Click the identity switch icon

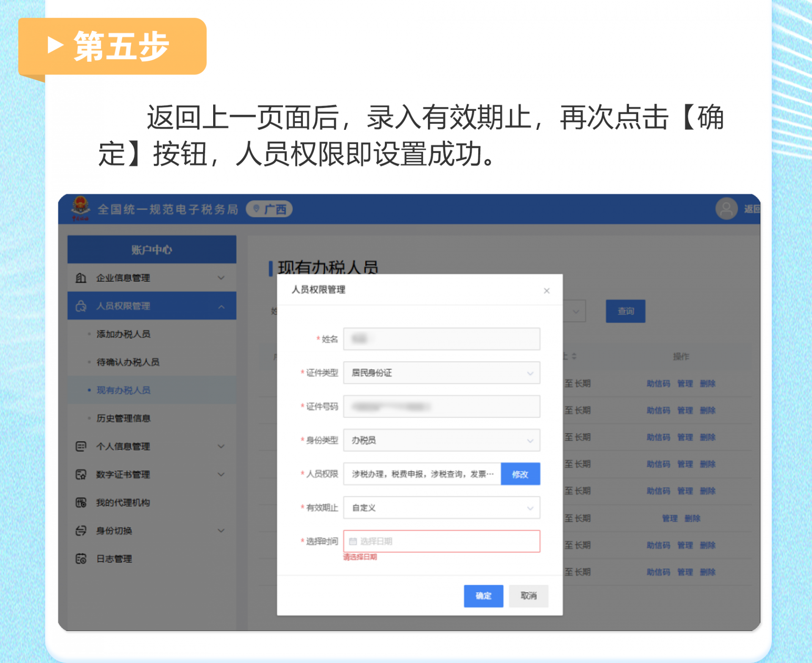coord(81,531)
